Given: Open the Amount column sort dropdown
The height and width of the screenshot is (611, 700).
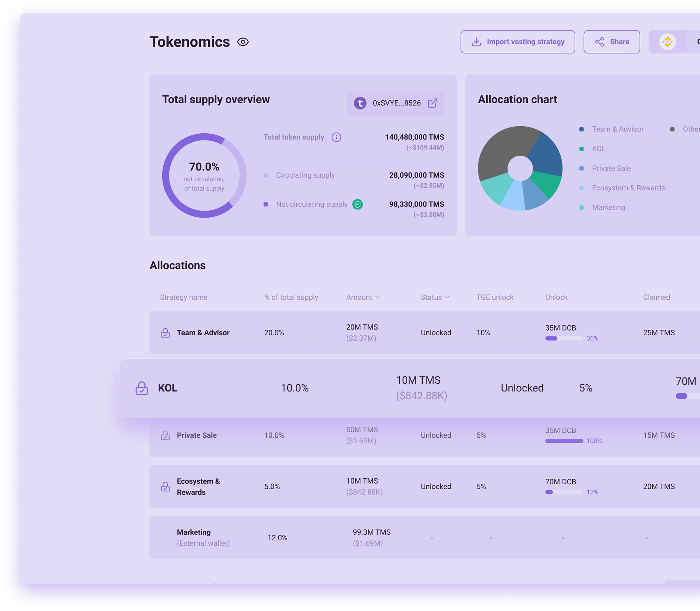Looking at the screenshot, I should click(377, 297).
